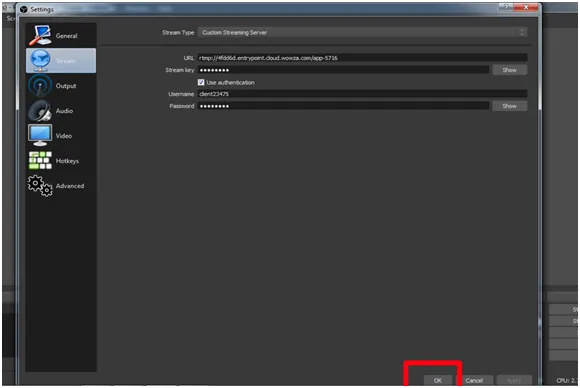
Task: Click the Password input field
Action: pyautogui.click(x=343, y=106)
